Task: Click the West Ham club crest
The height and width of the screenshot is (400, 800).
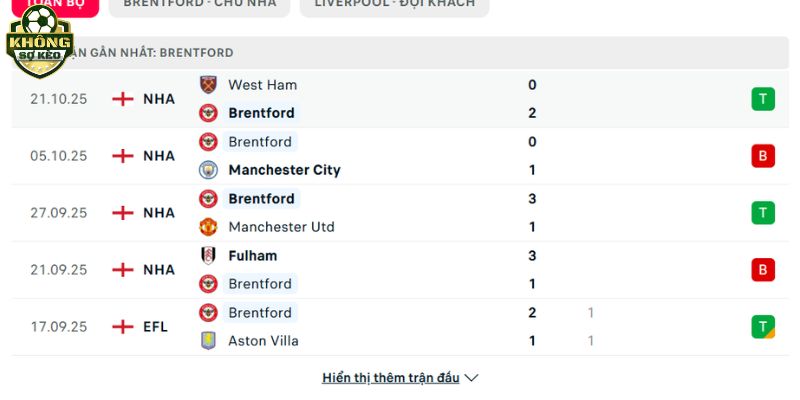Action: pos(208,85)
